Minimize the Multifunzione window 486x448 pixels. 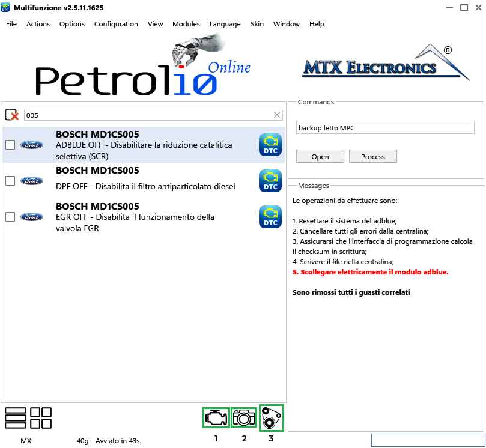pyautogui.click(x=449, y=8)
